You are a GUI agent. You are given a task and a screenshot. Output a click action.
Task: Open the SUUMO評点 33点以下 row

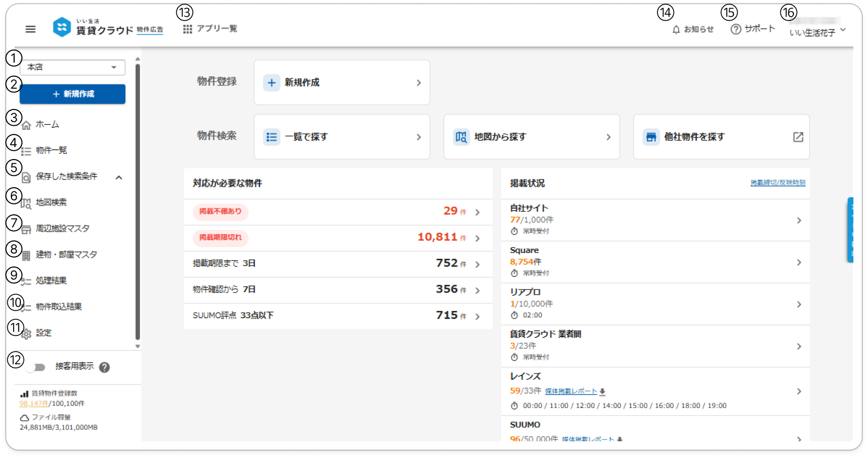[338, 316]
